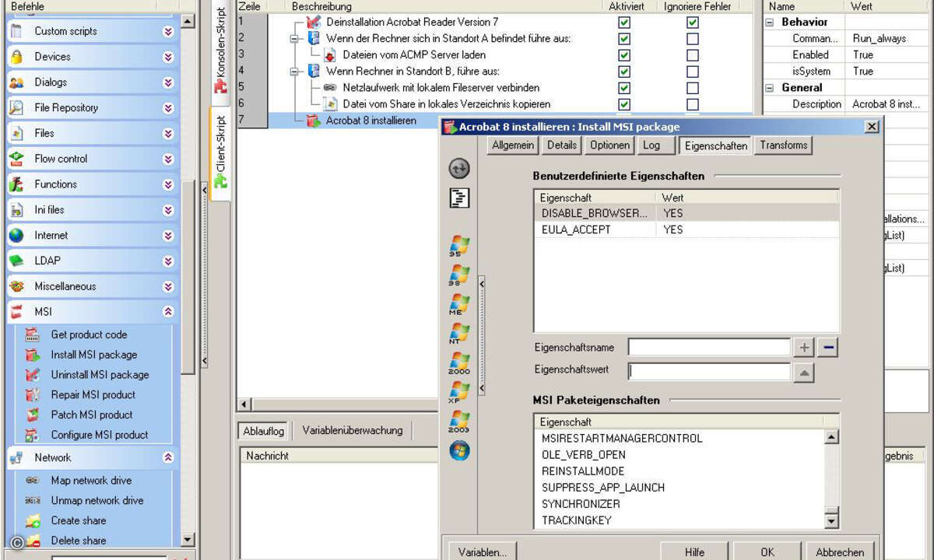Select the Windows 95 icon in the dialog
This screenshot has height=560, width=934.
459,247
